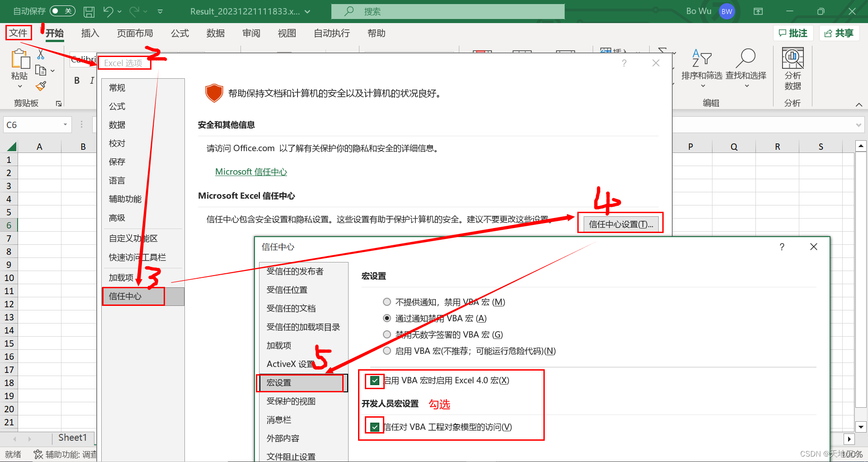Toggle the 自动保存 (AutoSave) switch
Viewport: 868px width, 462px height.
pyautogui.click(x=62, y=11)
